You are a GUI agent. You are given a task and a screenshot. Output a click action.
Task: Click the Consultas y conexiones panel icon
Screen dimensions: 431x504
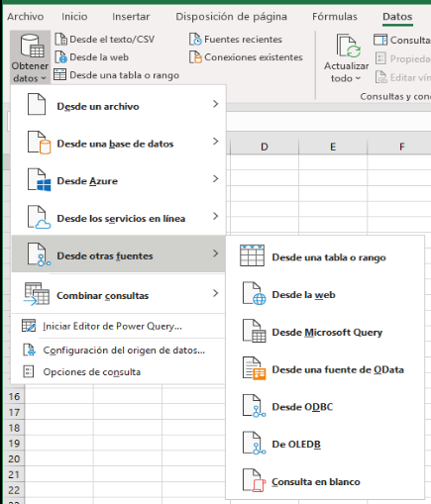pyautogui.click(x=380, y=40)
